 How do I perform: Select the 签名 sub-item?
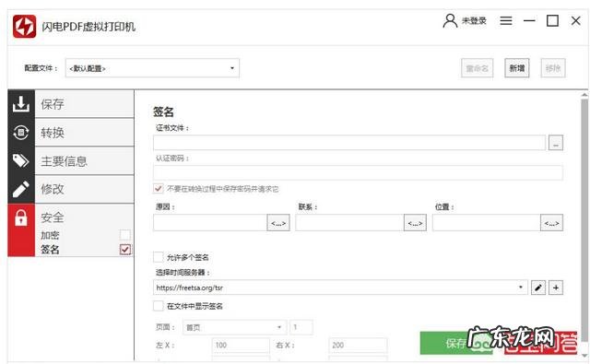[x=50, y=250]
